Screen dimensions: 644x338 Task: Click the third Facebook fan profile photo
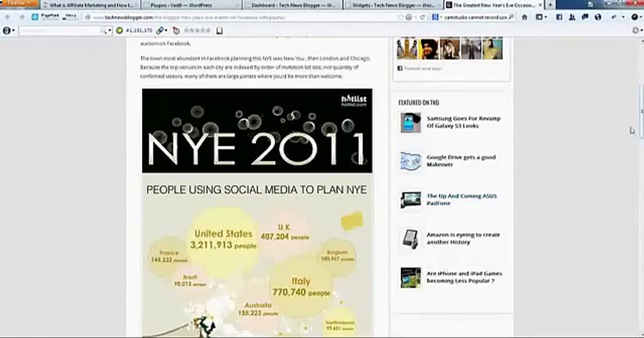[450, 48]
